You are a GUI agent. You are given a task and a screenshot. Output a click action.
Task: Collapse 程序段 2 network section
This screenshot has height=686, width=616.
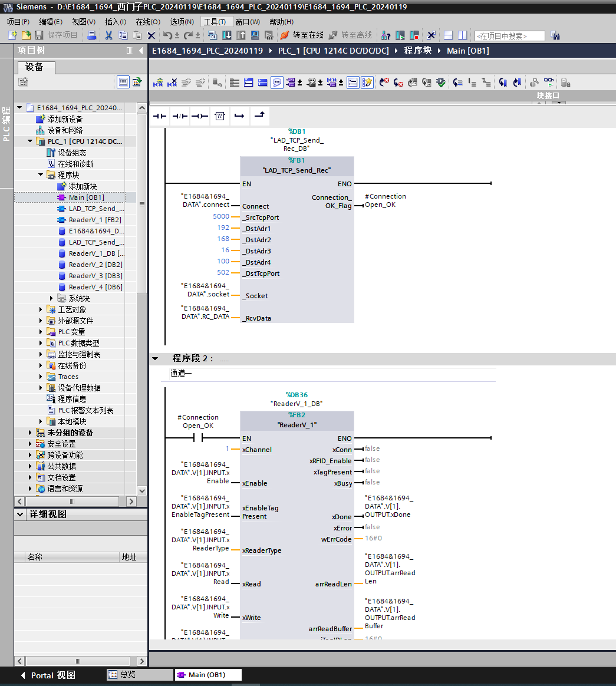coord(155,358)
